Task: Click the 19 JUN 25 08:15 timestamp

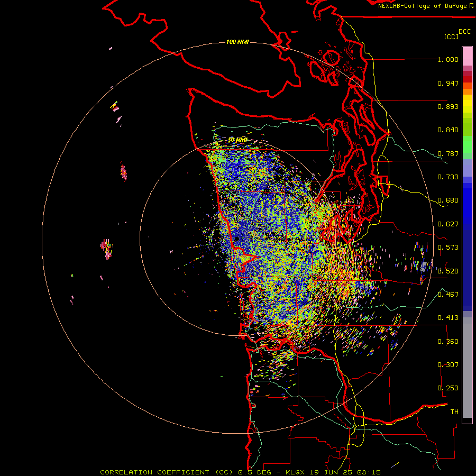Action: point(345,472)
